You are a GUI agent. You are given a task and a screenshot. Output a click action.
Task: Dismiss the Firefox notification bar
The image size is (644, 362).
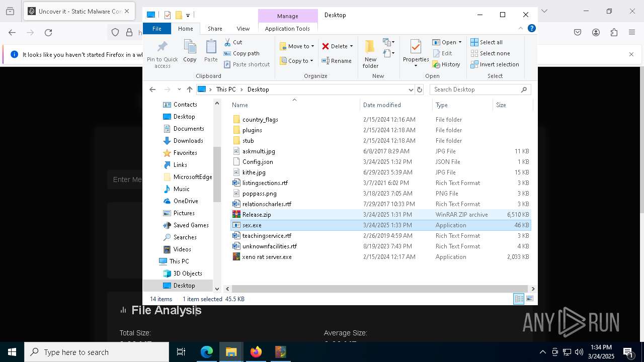click(631, 54)
